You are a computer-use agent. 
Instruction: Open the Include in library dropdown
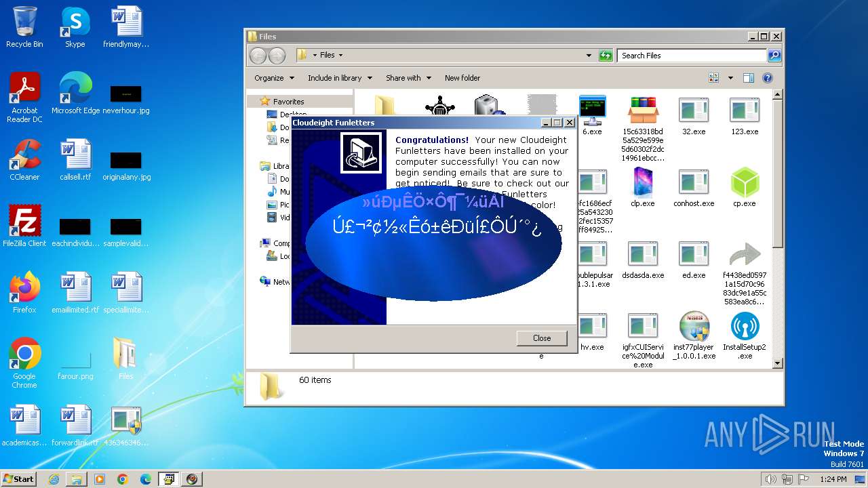click(340, 78)
